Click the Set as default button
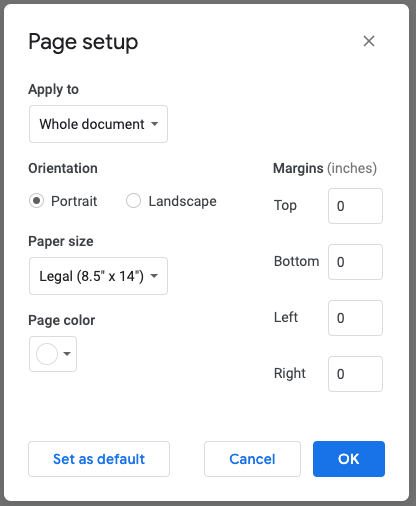The width and height of the screenshot is (416, 506). coord(99,459)
